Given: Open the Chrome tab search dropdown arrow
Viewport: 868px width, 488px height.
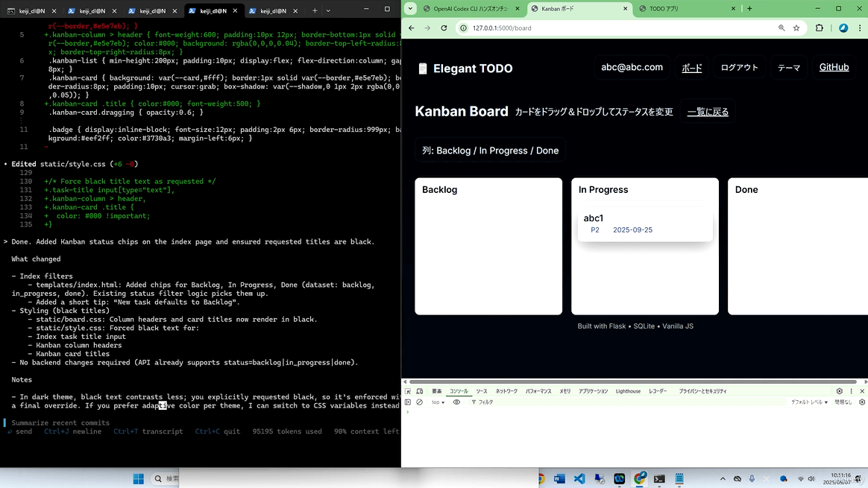Looking at the screenshot, I should coord(410,9).
